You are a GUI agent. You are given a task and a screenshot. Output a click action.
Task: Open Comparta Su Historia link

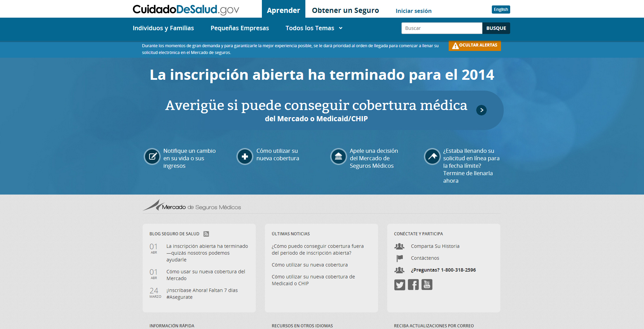point(435,246)
